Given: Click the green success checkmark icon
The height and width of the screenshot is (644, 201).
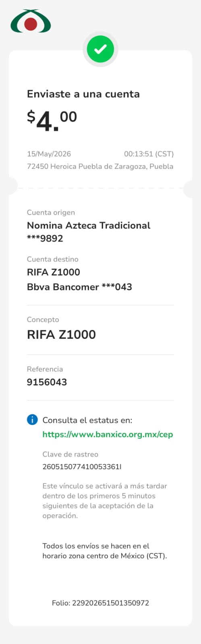Looking at the screenshot, I should (100, 49).
